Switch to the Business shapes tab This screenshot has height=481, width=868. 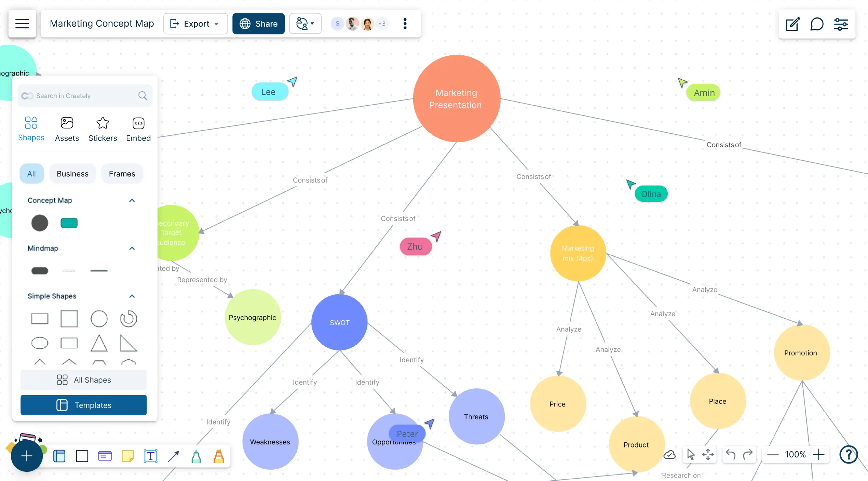coord(72,174)
